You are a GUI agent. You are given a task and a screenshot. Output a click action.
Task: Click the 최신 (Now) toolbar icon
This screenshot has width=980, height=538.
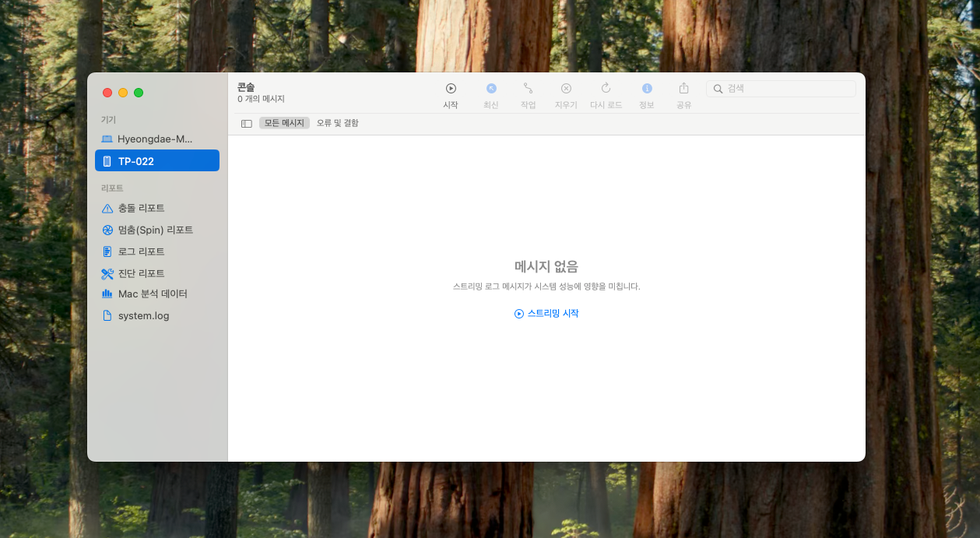point(491,89)
